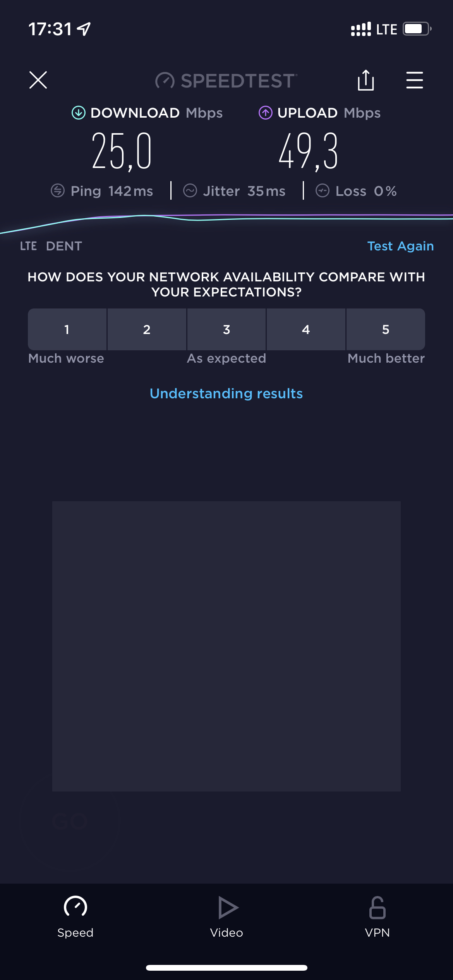Viewport: 453px width, 980px height.
Task: Close the results with the X icon
Action: coord(38,80)
